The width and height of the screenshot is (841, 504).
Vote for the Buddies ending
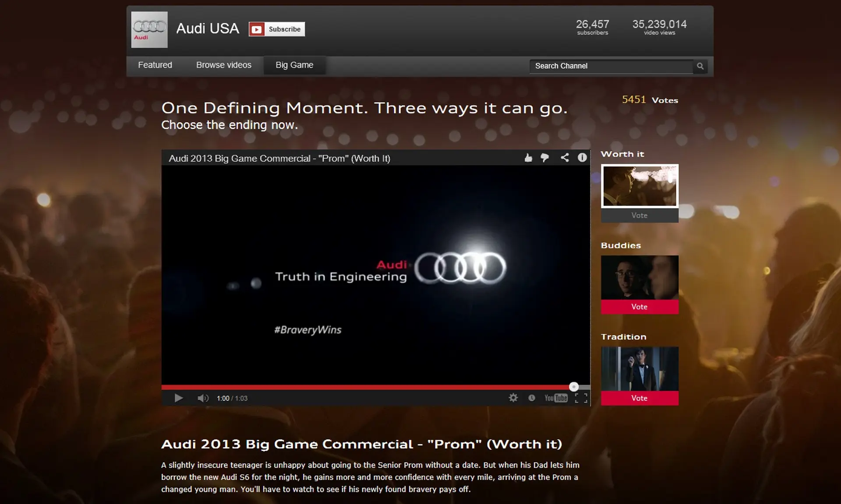point(640,307)
